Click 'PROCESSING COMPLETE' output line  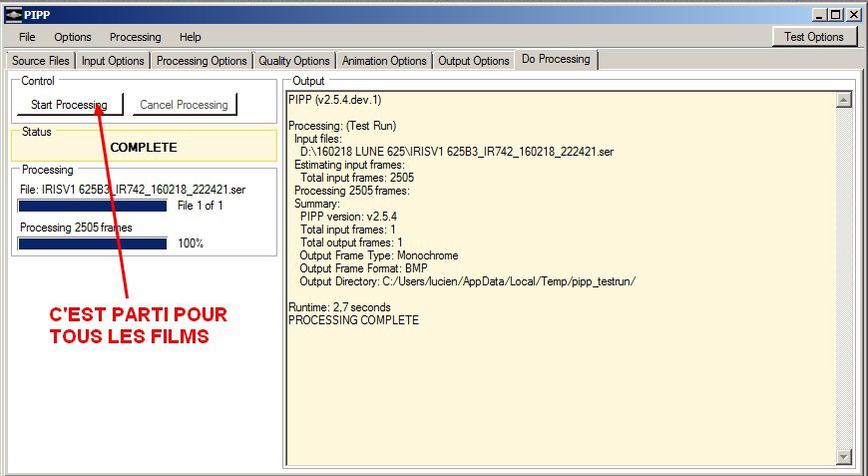354,320
